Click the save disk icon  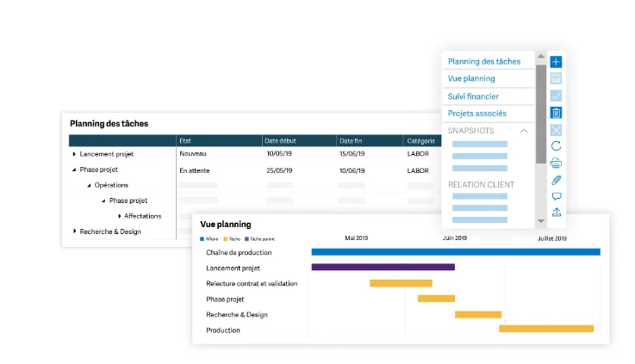click(x=556, y=78)
